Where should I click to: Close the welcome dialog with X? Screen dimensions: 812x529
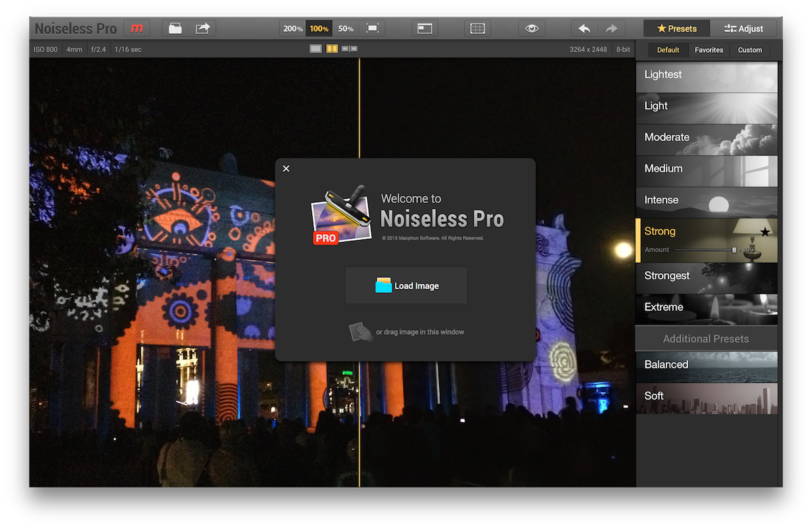(x=286, y=168)
